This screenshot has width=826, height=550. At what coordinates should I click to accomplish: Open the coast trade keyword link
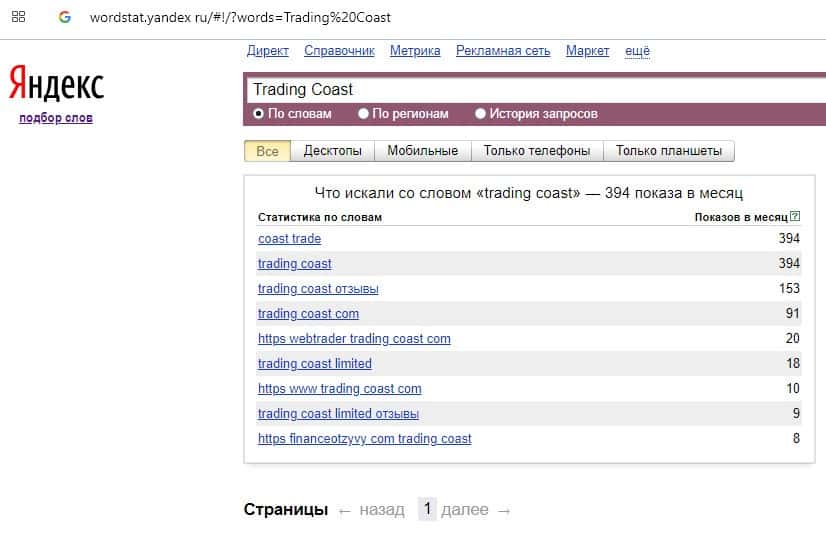point(289,239)
